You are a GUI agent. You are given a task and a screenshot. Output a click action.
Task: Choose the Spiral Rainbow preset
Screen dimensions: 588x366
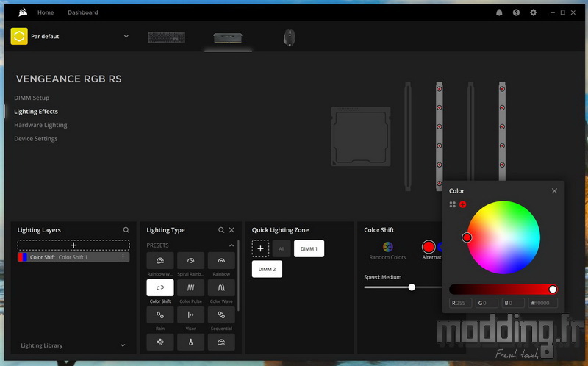coord(190,260)
